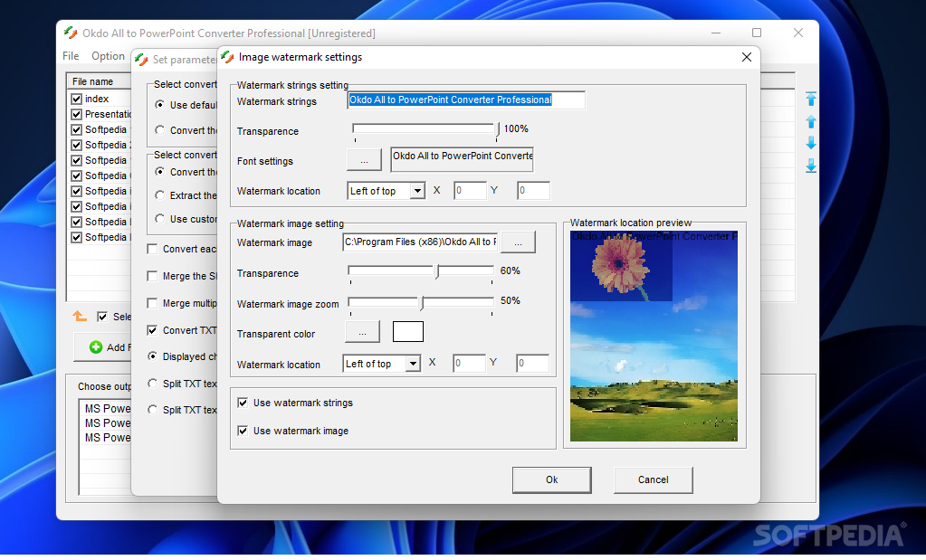Screen dimensions: 926x560
Task: Enable the Merge multip checkbox
Action: coord(152,303)
